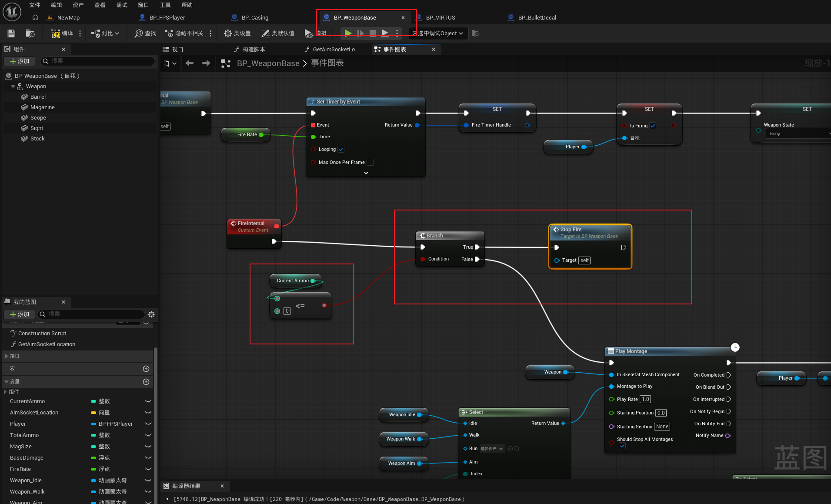Click the BP_WeaponBase breadcrumb link
This screenshot has height=504, width=831.
(x=268, y=63)
